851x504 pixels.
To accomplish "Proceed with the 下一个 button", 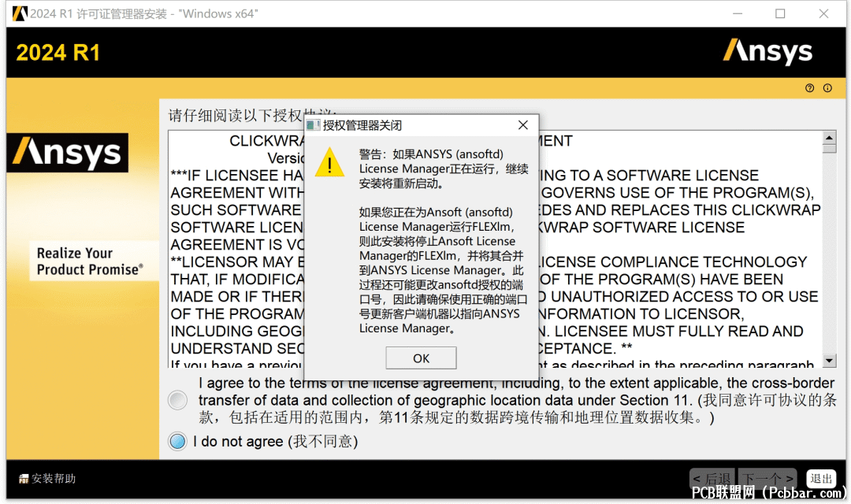I will [x=767, y=479].
